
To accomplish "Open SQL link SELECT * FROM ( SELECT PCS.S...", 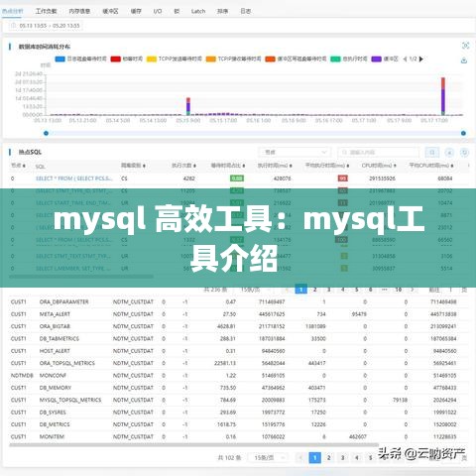I will pyautogui.click(x=74, y=178).
